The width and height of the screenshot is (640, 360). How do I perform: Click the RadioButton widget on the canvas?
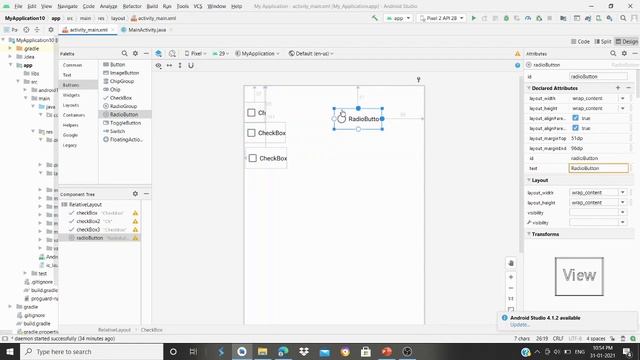tap(358, 119)
